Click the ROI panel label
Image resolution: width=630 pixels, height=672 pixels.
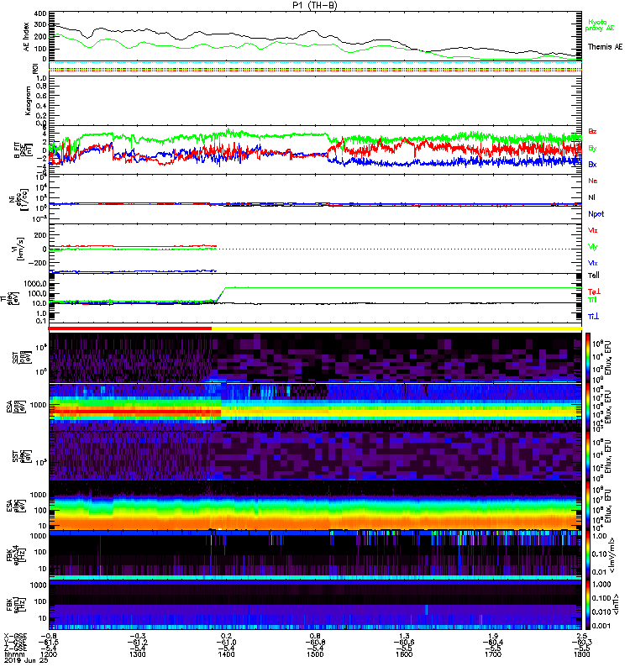pos(35,69)
